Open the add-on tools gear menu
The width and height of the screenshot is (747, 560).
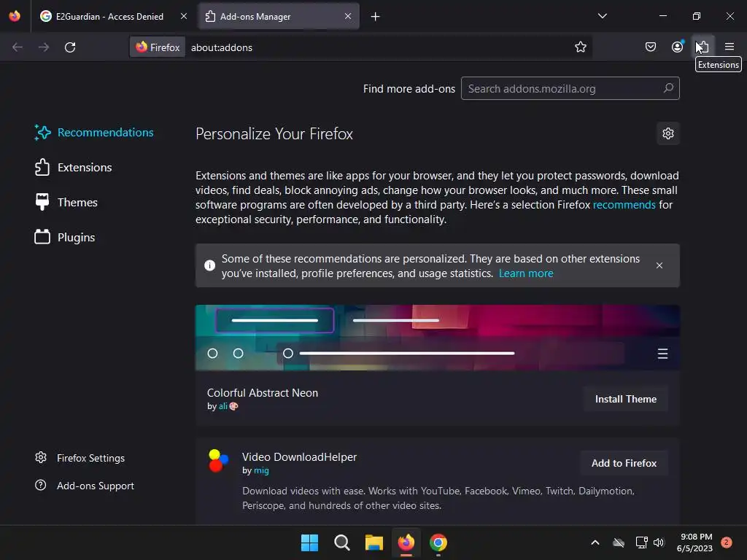click(x=668, y=133)
